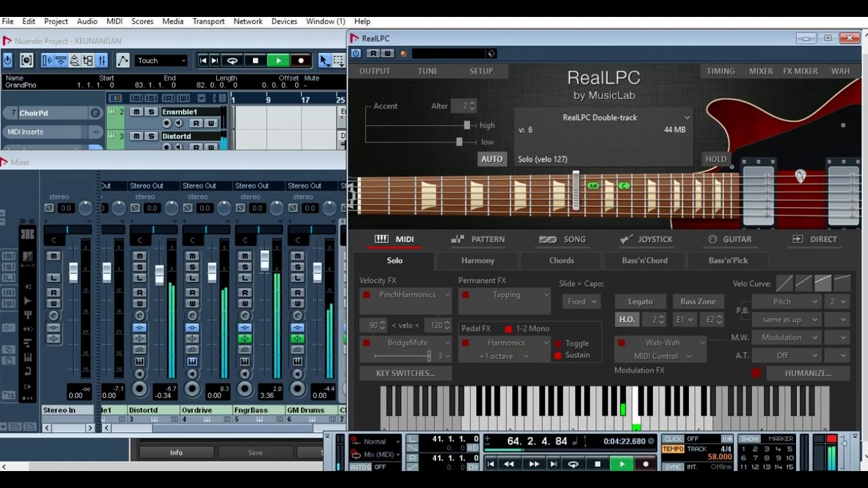Click the HOLD button in RealLPC
The image size is (868, 488).
point(715,159)
